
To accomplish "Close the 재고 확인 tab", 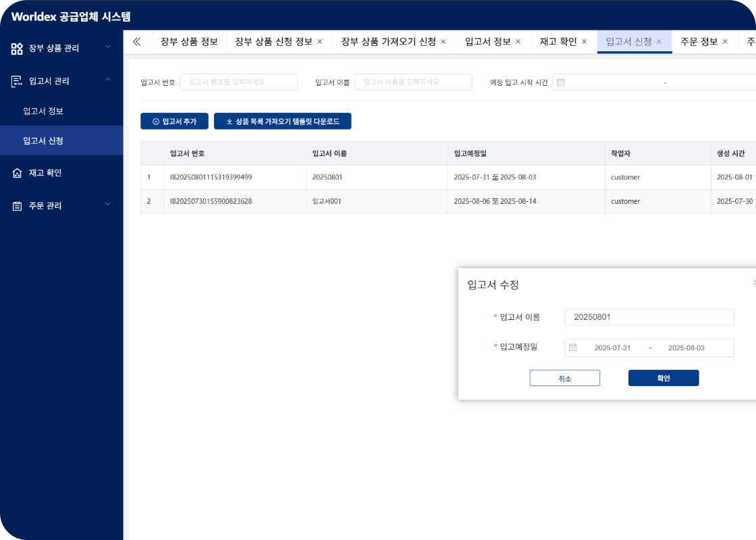I will [x=585, y=42].
